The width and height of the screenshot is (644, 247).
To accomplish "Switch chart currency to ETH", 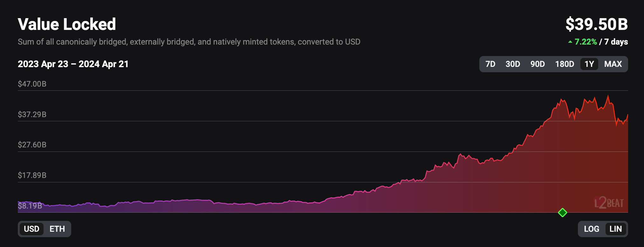I will (57, 229).
